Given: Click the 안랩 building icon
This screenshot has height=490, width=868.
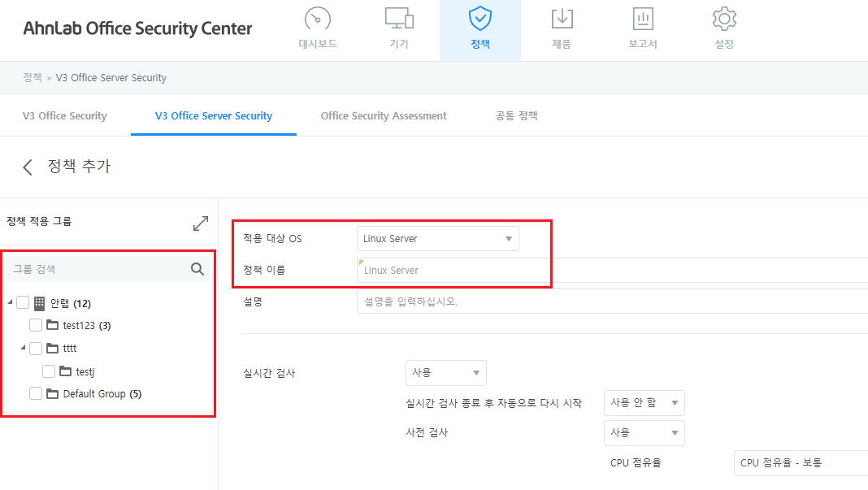Looking at the screenshot, I should tap(39, 303).
